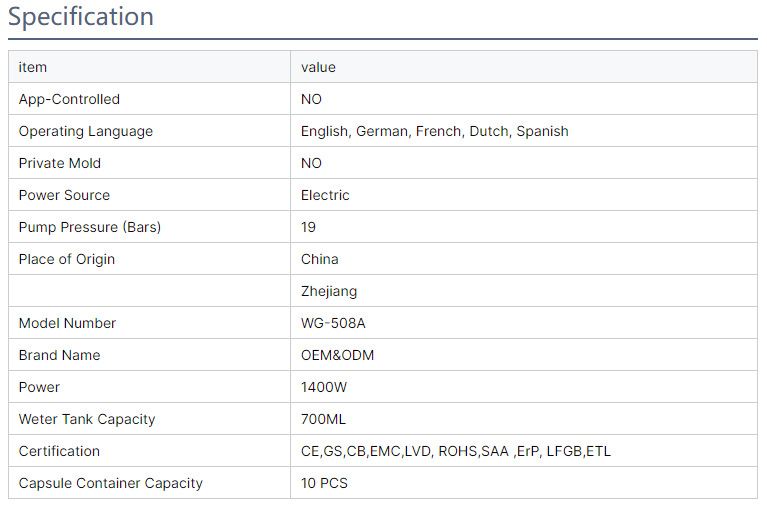This screenshot has height=509, width=767.
Task: Click the Operating Language label
Action: (x=86, y=131)
